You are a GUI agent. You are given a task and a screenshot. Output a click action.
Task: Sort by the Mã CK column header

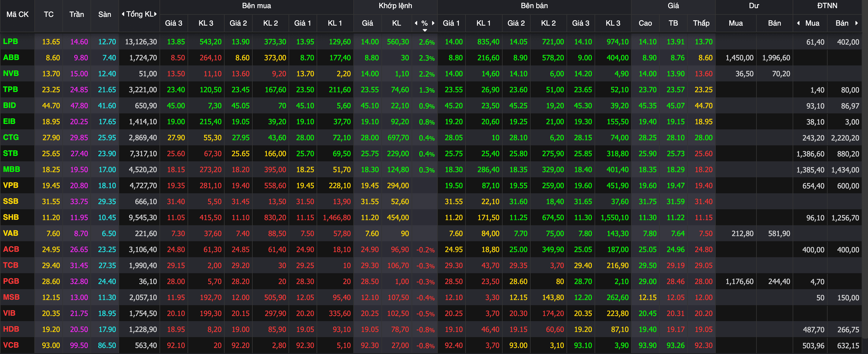[x=17, y=14]
